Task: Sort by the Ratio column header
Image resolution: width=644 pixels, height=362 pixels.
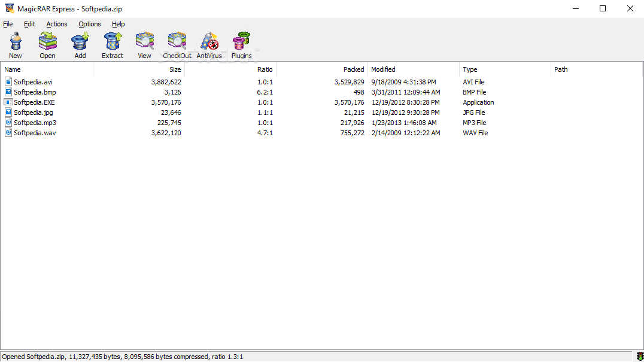Action: 230,69
